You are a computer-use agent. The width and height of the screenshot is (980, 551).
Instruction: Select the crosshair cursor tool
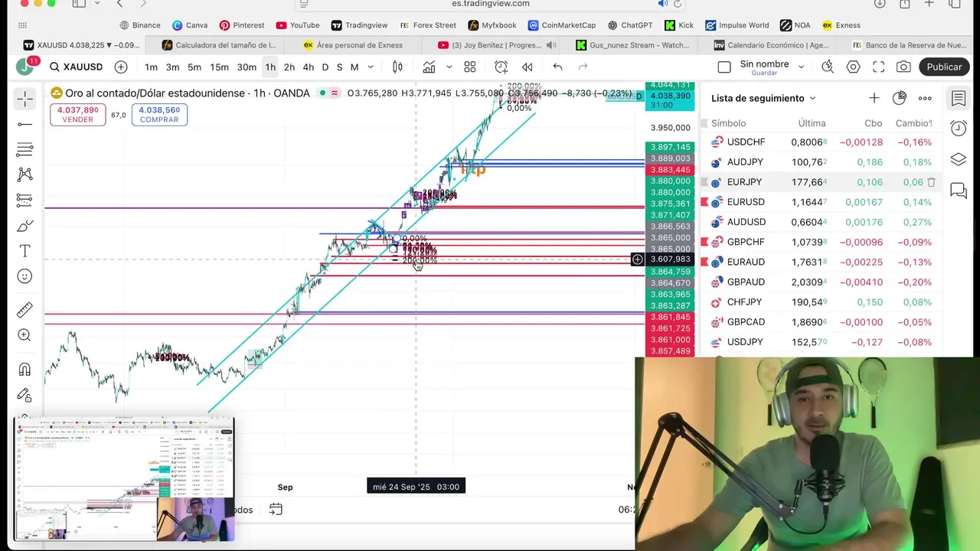[x=24, y=99]
